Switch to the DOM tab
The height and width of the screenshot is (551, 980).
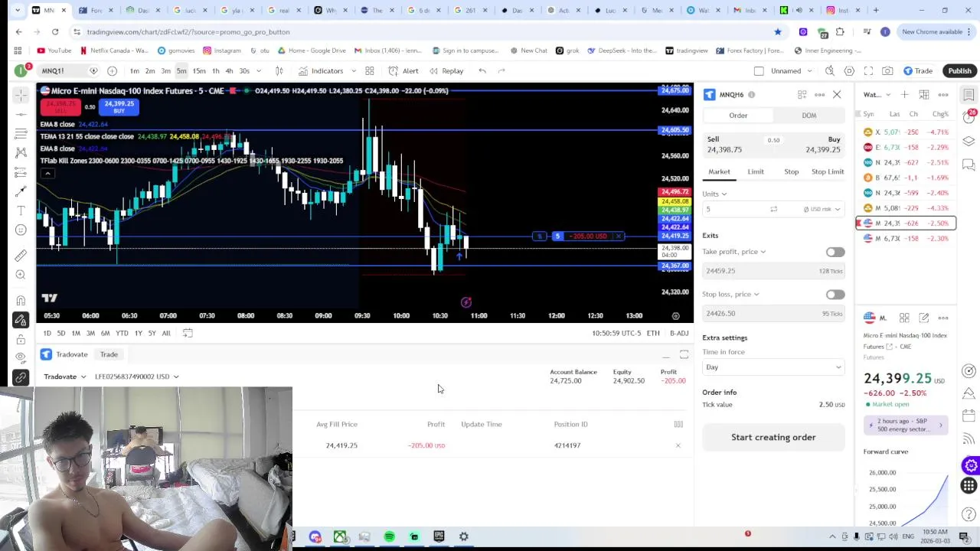tap(809, 116)
